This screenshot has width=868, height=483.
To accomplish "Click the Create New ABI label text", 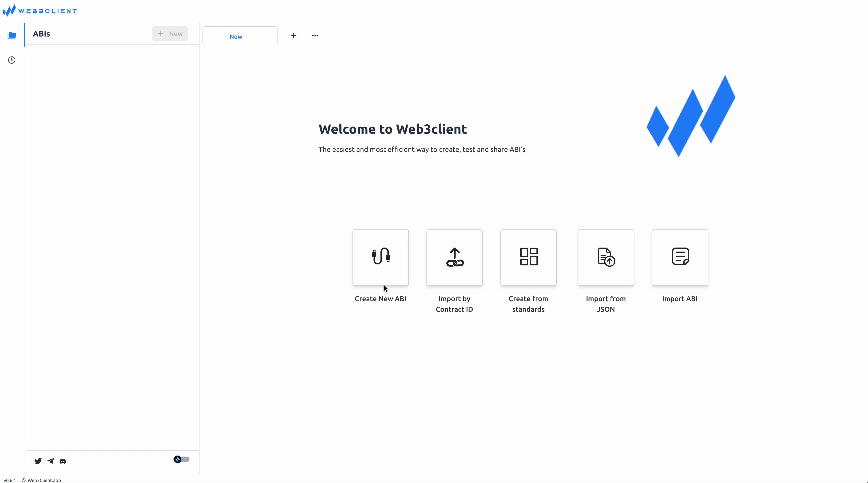I will click(380, 298).
